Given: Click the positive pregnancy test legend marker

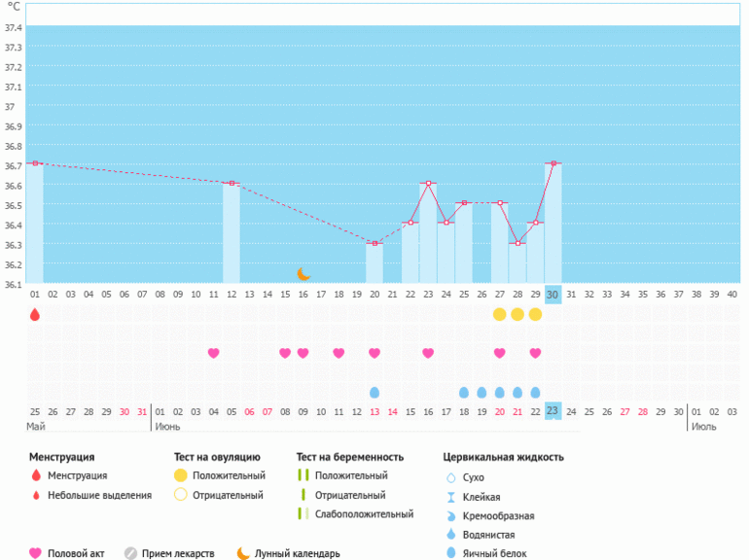Looking at the screenshot, I should [x=303, y=475].
